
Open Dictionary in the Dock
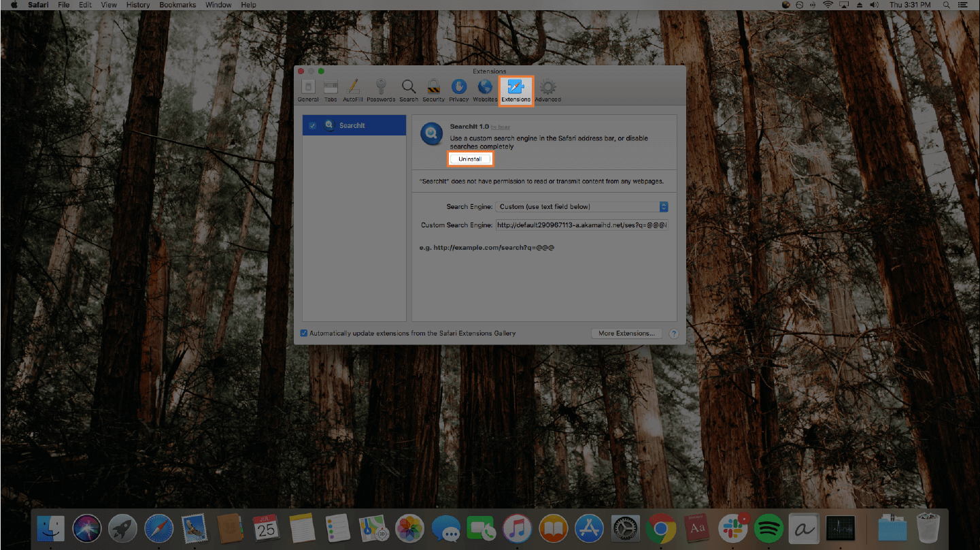coord(696,528)
